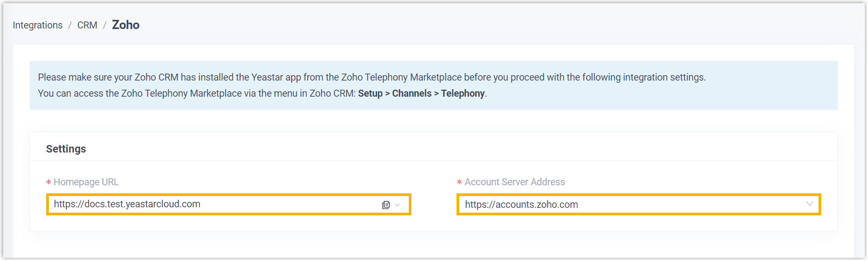The height and width of the screenshot is (261, 868).
Task: Click the bold Telephony text in the notice
Action: tap(462, 93)
